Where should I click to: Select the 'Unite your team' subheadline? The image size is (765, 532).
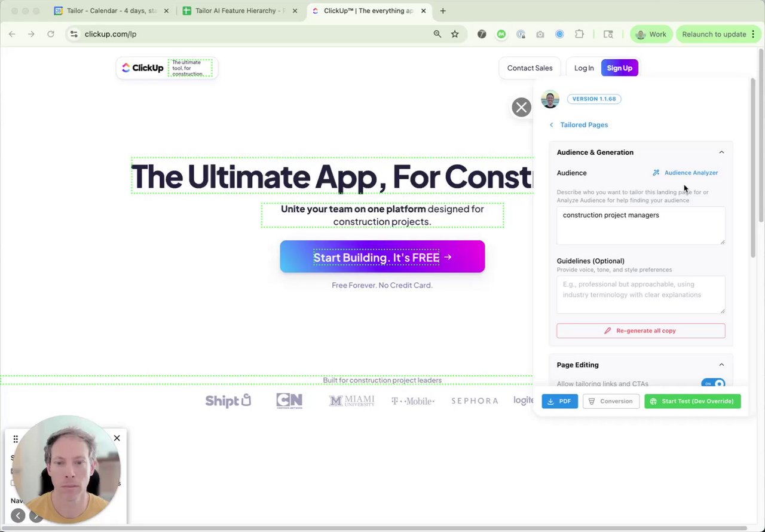382,215
